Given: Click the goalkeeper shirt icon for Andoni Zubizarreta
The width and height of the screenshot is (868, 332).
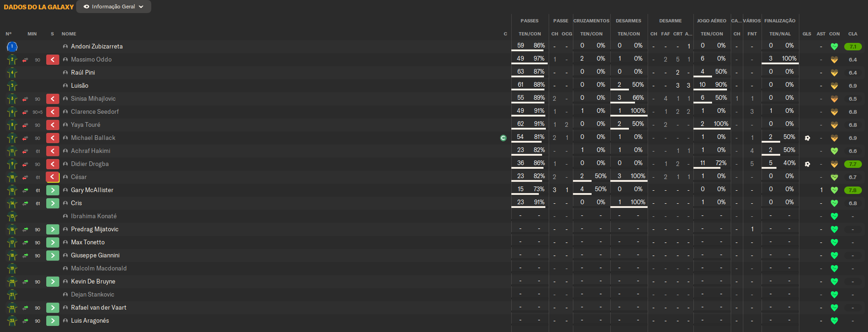Looking at the screenshot, I should pyautogui.click(x=12, y=47).
